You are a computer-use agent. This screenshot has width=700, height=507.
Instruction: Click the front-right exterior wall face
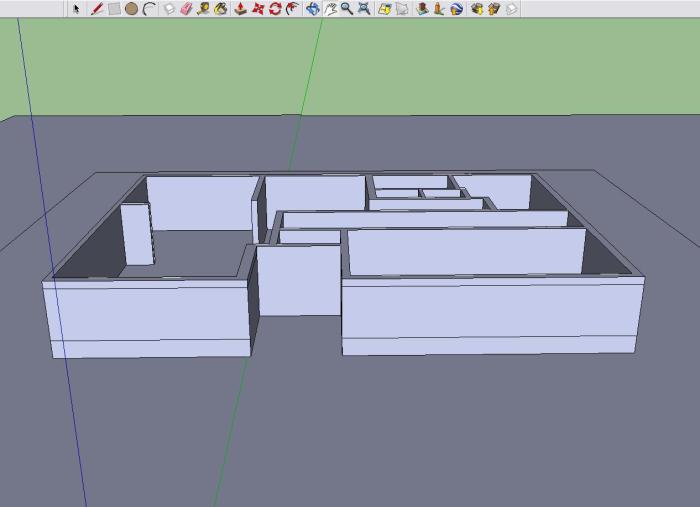(x=490, y=313)
